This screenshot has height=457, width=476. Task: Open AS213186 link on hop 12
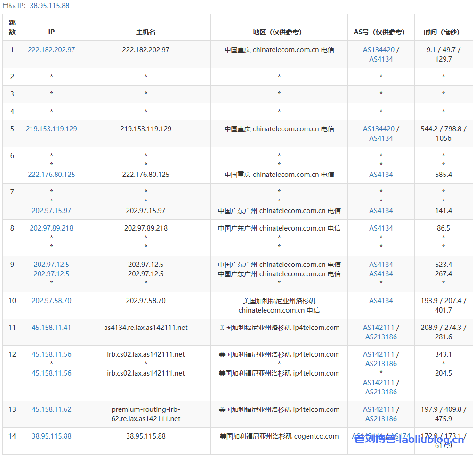[x=381, y=363]
